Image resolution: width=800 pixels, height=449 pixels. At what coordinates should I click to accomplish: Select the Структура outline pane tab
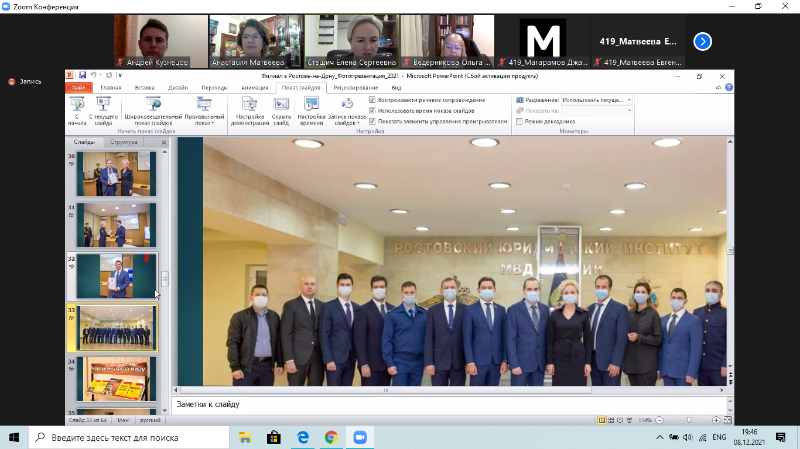click(x=124, y=142)
